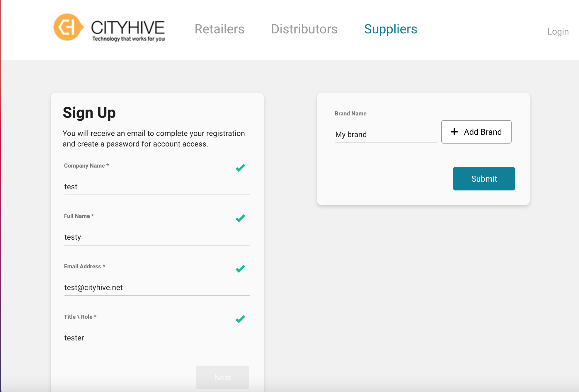Image resolution: width=579 pixels, height=392 pixels.
Task: Focus the Company Name field containing test
Action: [157, 187]
